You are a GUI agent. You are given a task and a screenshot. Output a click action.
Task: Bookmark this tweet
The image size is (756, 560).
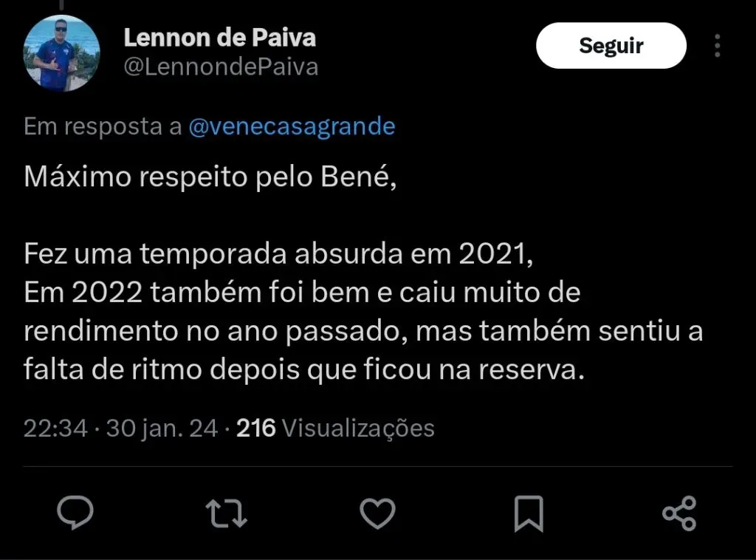[x=529, y=513]
